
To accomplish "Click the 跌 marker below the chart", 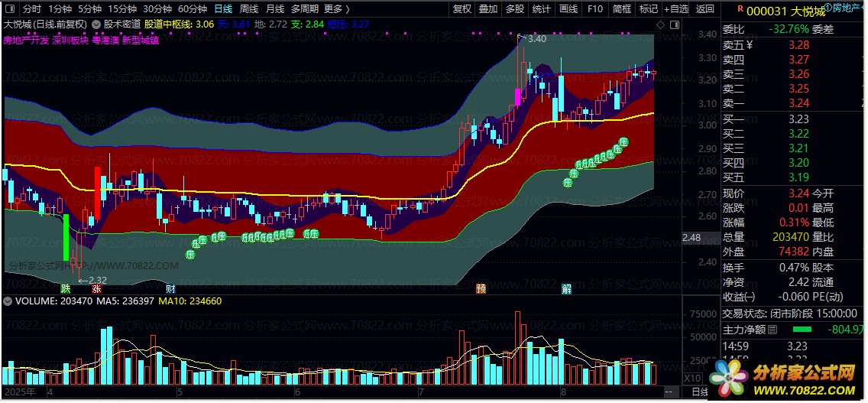I will [x=66, y=289].
